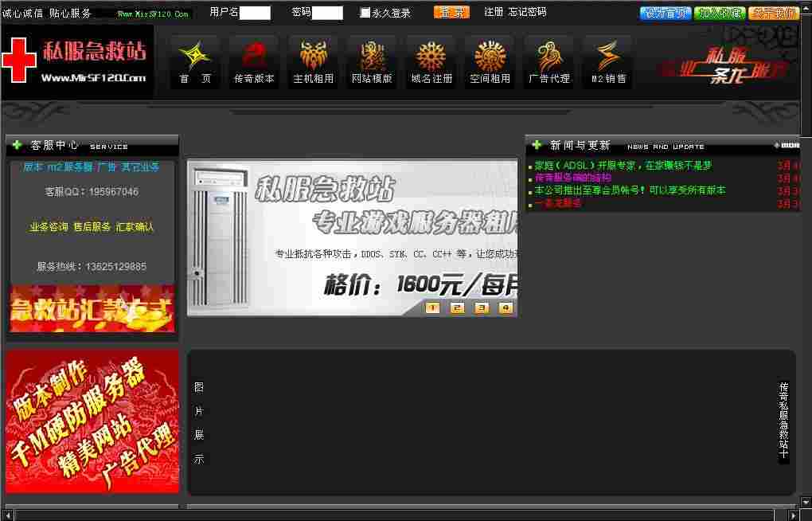
Task: Open the 传奇版本 navigation icon
Action: click(254, 61)
